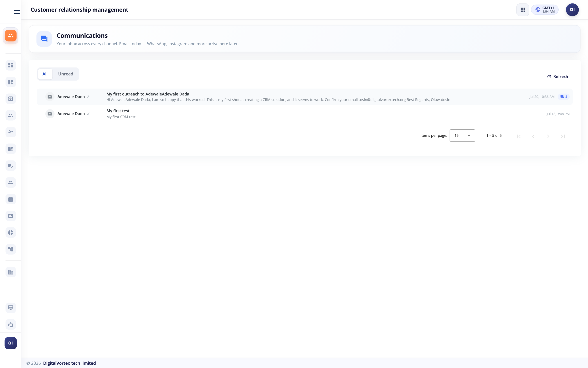588x368 pixels.
Task: Click the orange people module icon
Action: (10, 36)
